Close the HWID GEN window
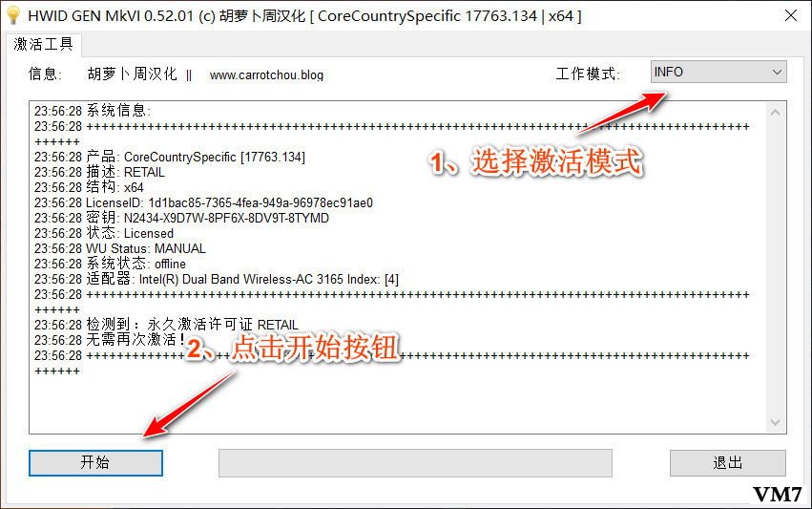 pos(790,15)
